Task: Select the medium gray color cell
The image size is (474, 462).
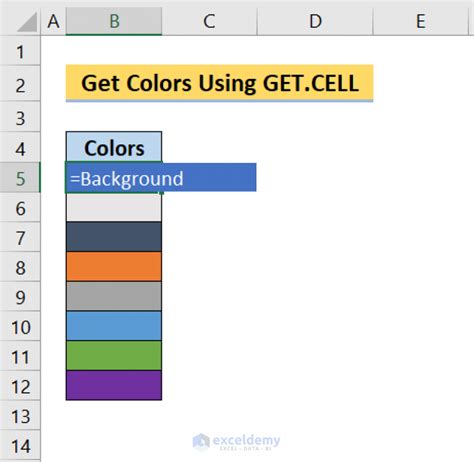Action: (x=114, y=296)
